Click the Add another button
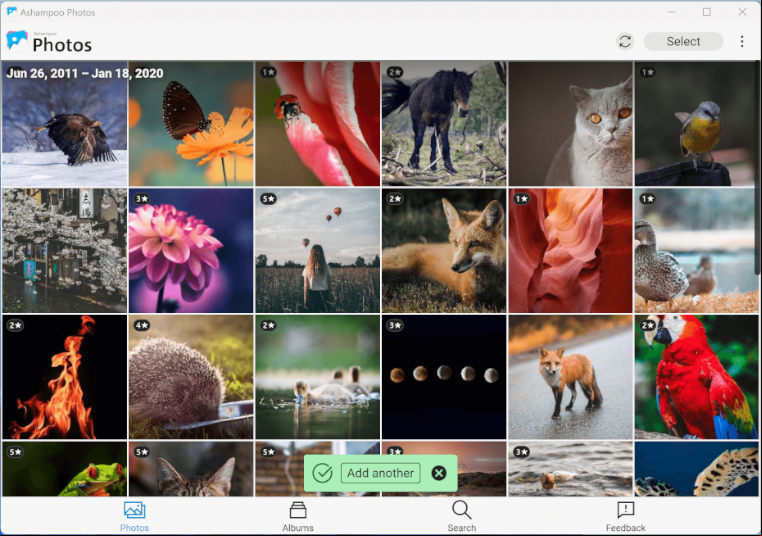 click(x=381, y=473)
